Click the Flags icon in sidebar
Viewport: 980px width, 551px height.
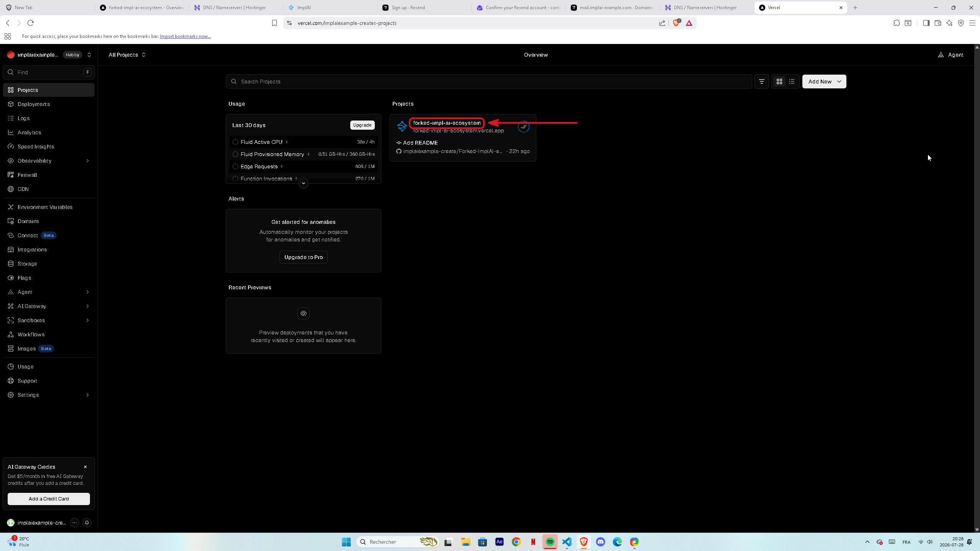pos(11,278)
